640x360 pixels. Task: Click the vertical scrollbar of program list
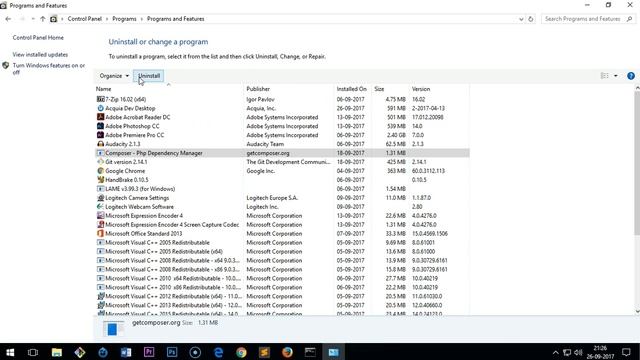(637, 163)
